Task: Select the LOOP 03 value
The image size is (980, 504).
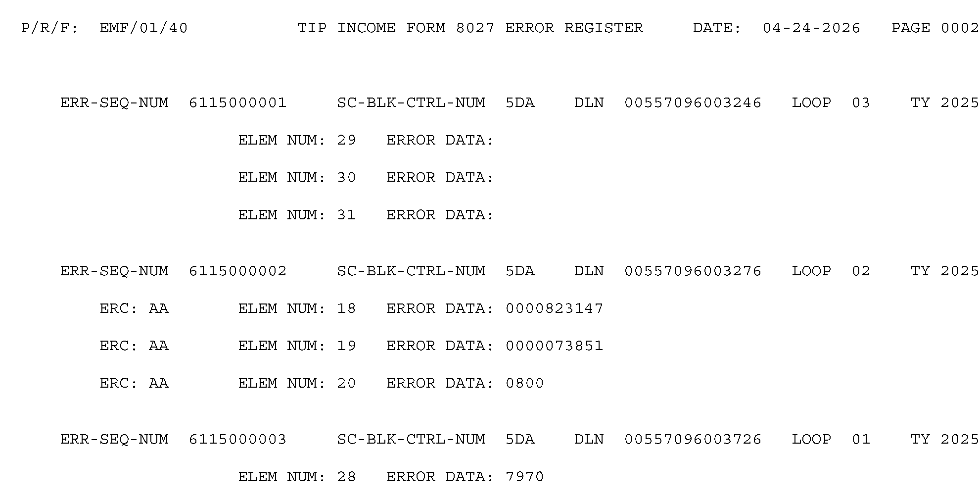Action: 861,103
